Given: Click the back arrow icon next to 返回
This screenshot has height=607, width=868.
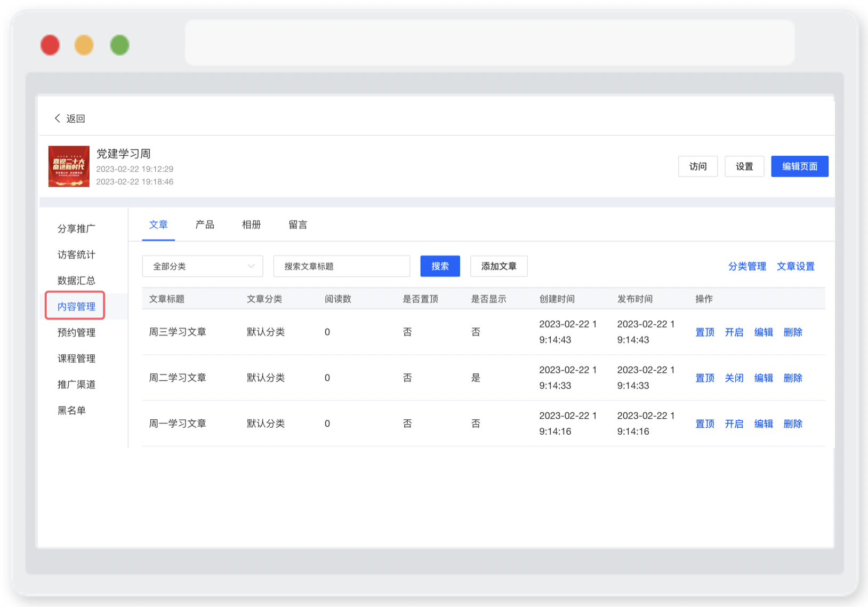Looking at the screenshot, I should pyautogui.click(x=57, y=118).
